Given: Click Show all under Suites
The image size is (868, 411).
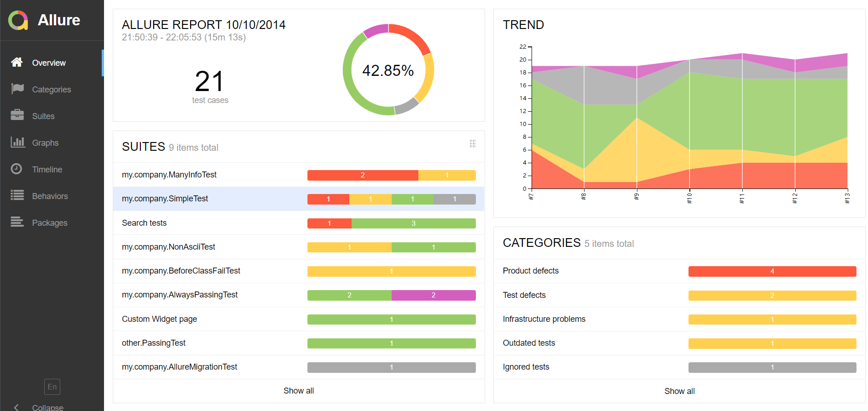Looking at the screenshot, I should 299,391.
